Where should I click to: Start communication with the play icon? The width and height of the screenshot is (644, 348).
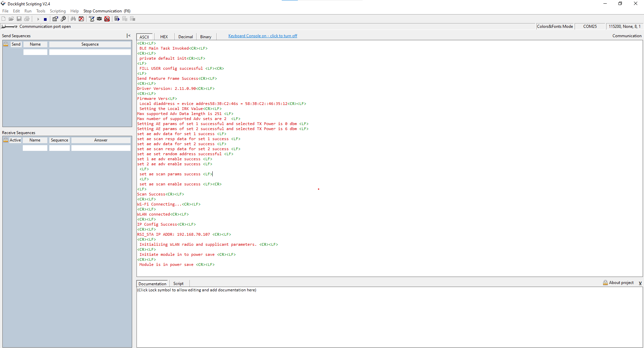coord(38,19)
